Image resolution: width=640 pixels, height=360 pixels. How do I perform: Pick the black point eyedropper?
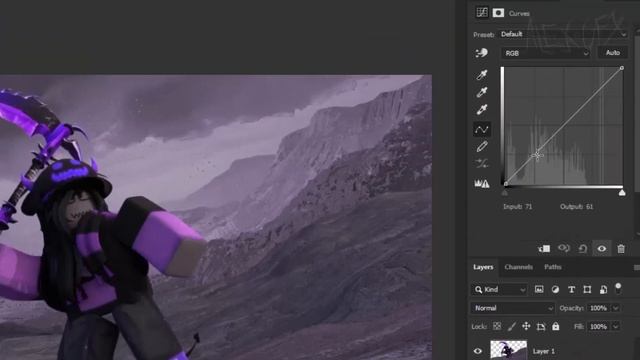[x=482, y=75]
